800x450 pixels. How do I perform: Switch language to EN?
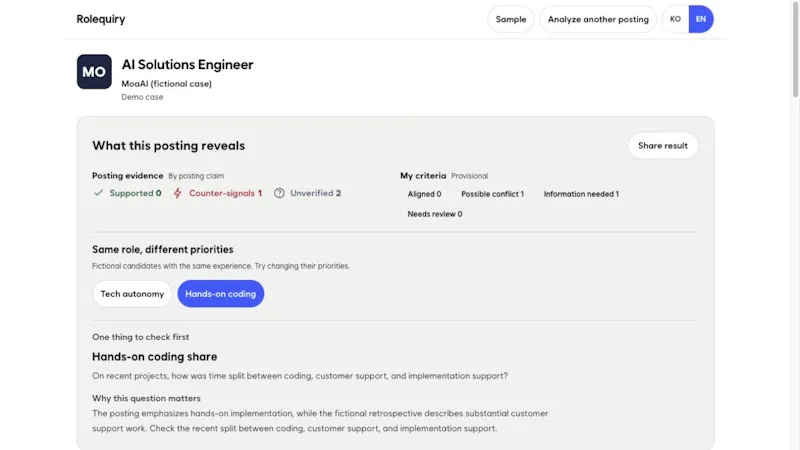click(701, 19)
